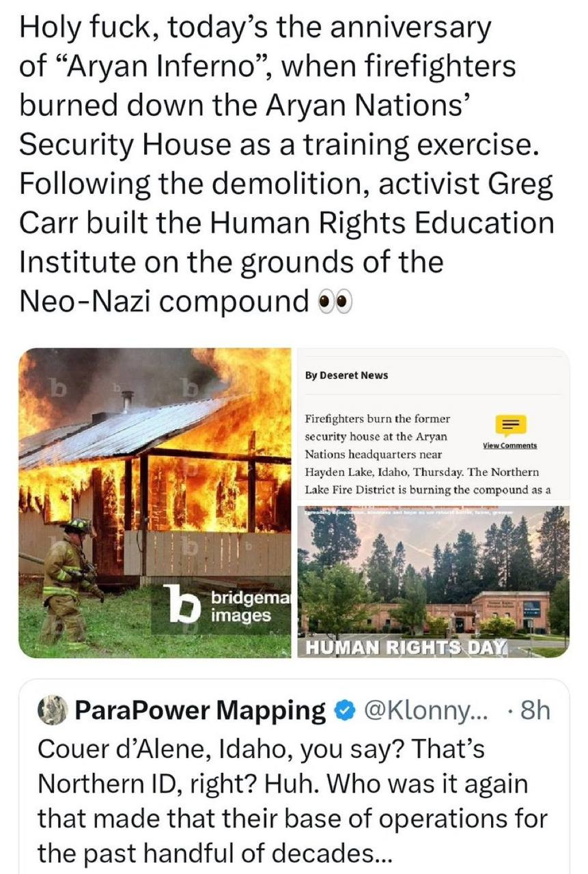The width and height of the screenshot is (588, 874).
Task: Click the ParaPower Mapping profile avatar
Action: pos(51,711)
